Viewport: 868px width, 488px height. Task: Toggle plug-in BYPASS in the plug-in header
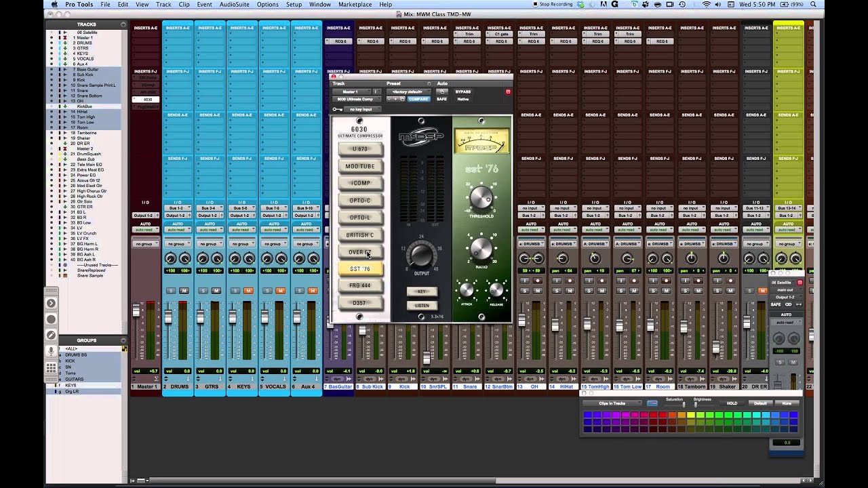pyautogui.click(x=463, y=91)
